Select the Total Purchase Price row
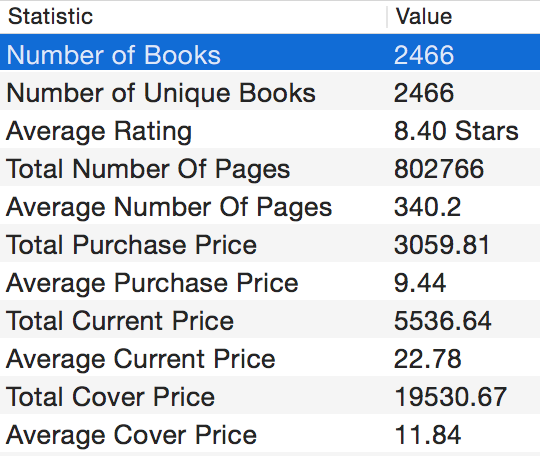The image size is (540, 456). [270, 244]
